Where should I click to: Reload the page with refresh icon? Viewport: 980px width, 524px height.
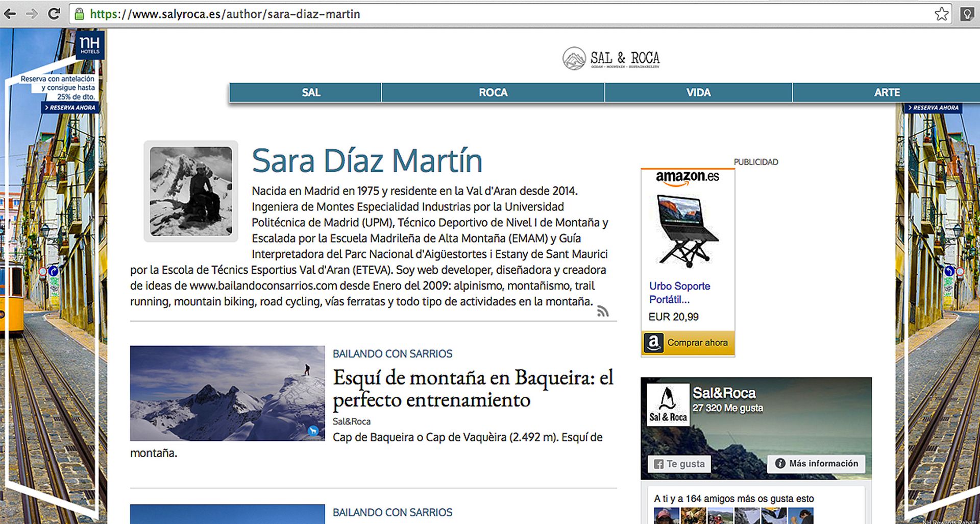tap(54, 14)
